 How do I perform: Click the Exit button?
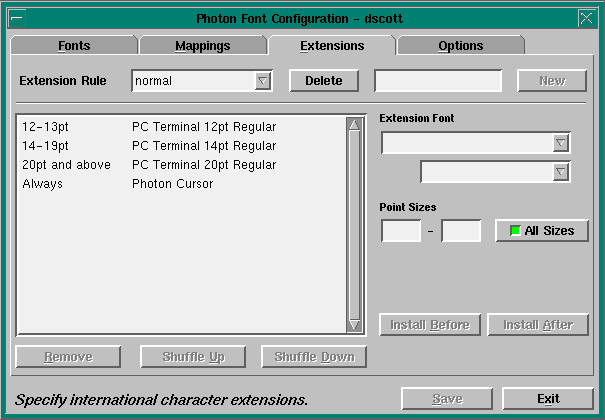pos(547,399)
